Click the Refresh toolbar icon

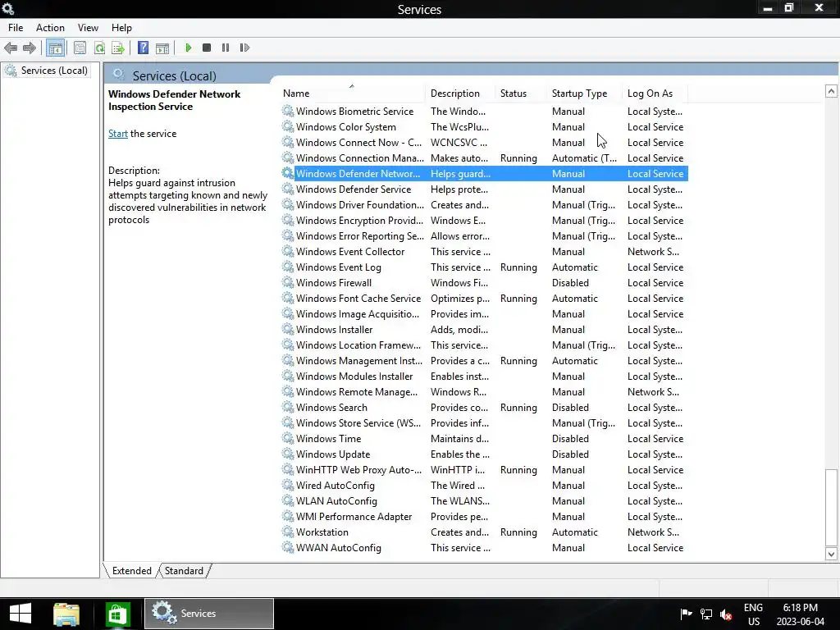click(x=99, y=48)
